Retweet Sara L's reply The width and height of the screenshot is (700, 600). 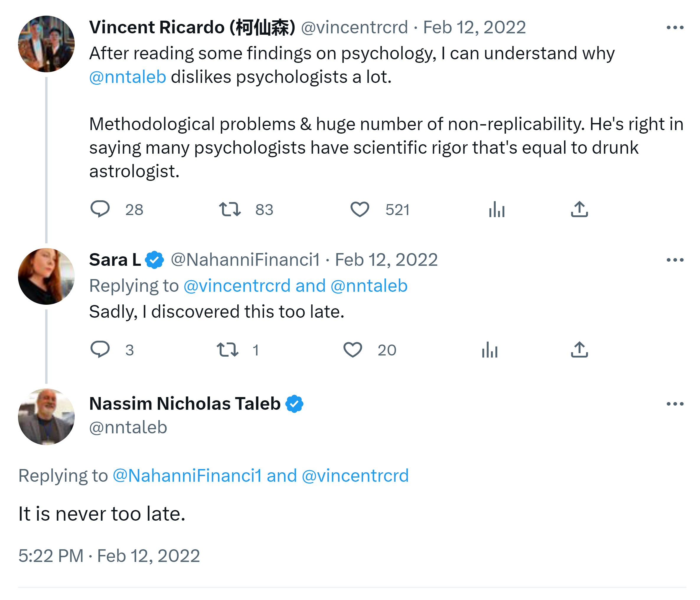click(x=227, y=350)
